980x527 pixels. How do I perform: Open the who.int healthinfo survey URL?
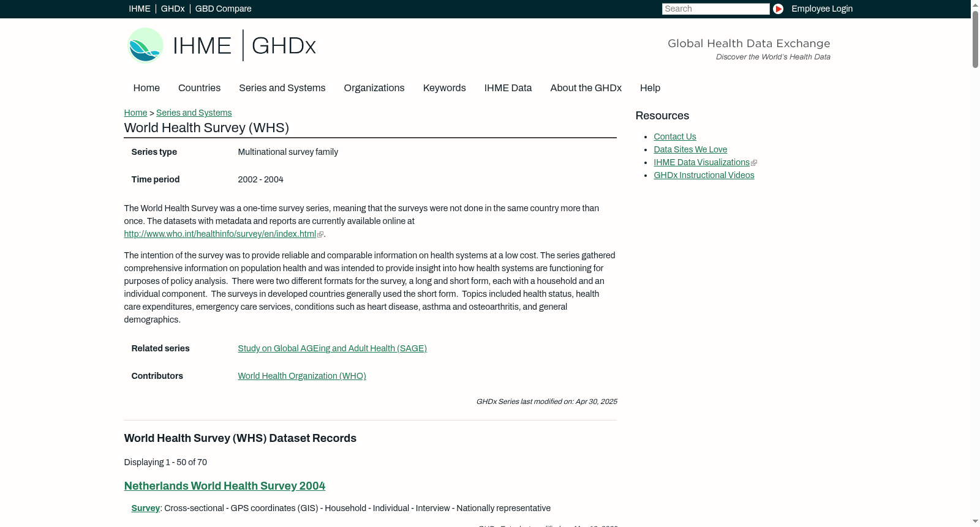(x=220, y=234)
